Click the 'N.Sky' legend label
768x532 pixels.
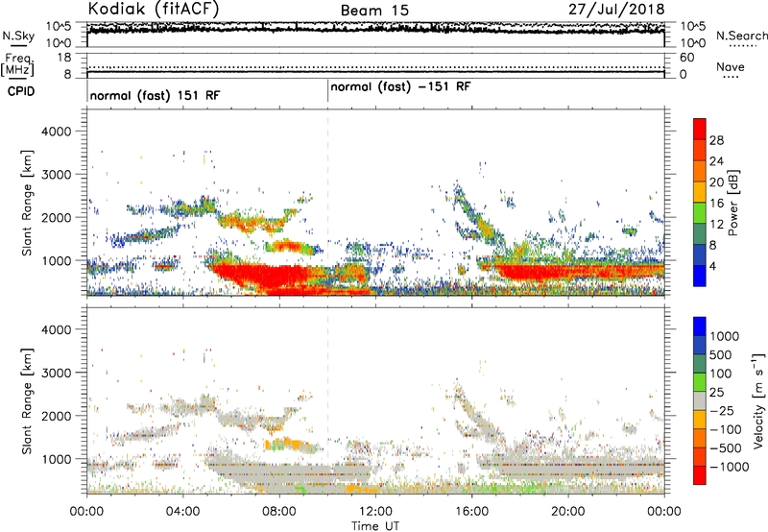coord(18,36)
